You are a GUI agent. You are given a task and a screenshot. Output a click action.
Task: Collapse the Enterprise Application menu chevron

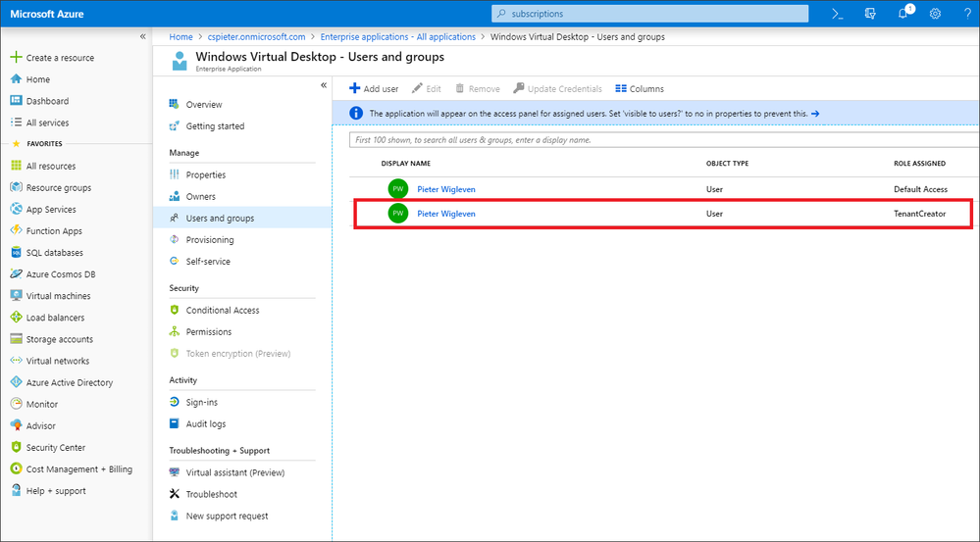click(x=324, y=85)
